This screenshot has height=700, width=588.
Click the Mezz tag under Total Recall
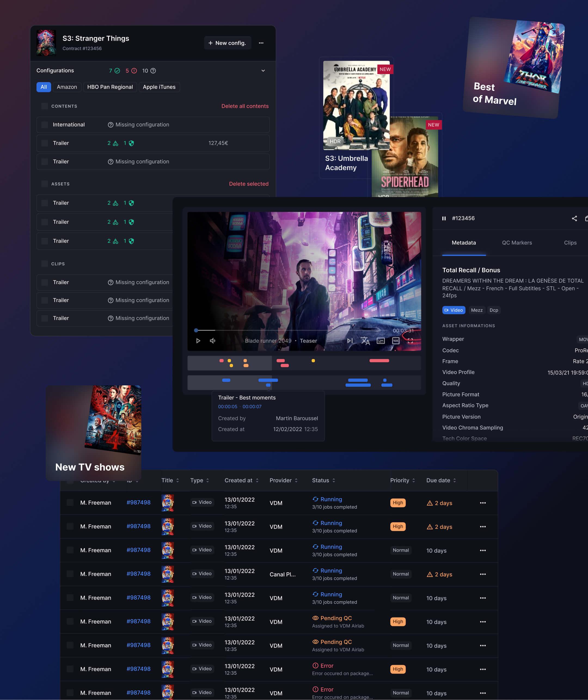click(x=476, y=310)
